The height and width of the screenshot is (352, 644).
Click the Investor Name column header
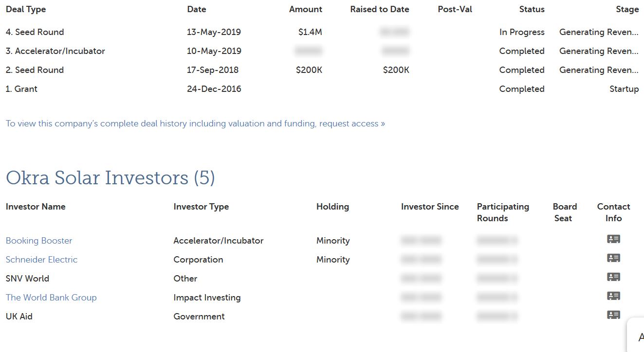36,207
